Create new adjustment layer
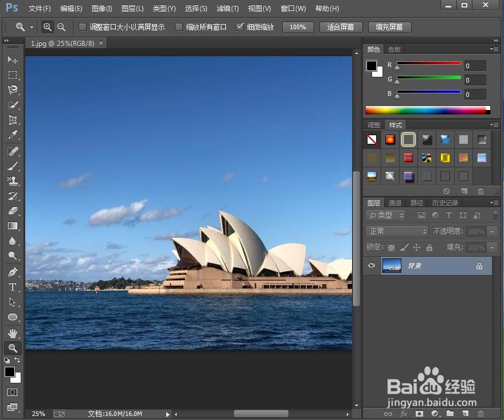Screen dimensions: 504x420 [x=435, y=414]
